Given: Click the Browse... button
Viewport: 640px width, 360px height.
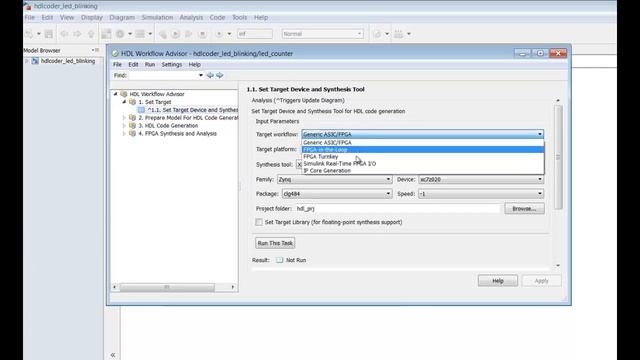Looking at the screenshot, I should pyautogui.click(x=524, y=209).
